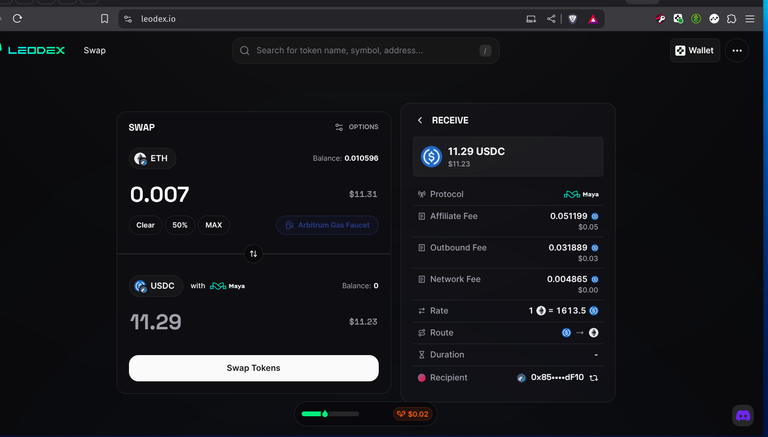Click the green circular extension icon
768x437 pixels.
coord(696,19)
